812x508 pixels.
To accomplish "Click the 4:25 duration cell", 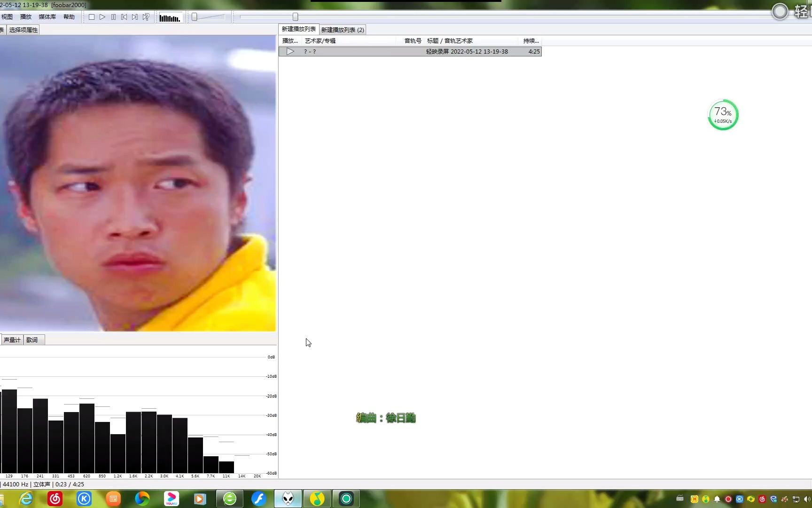I will point(534,52).
